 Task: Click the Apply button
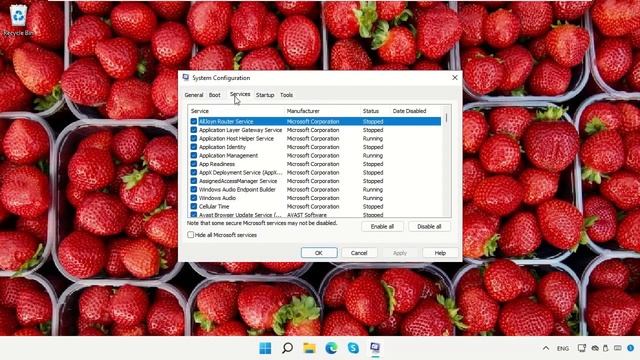click(400, 253)
